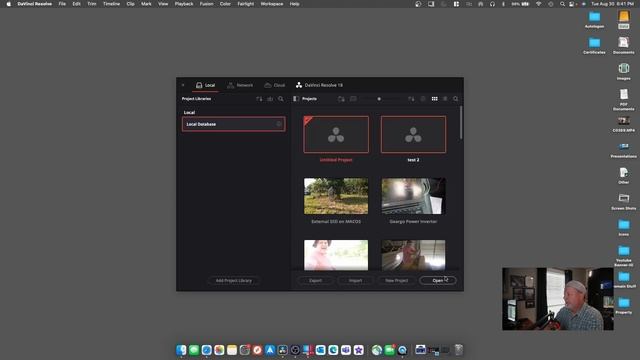Open the Trash in the Dock
The height and width of the screenshot is (360, 640).
pyautogui.click(x=459, y=350)
